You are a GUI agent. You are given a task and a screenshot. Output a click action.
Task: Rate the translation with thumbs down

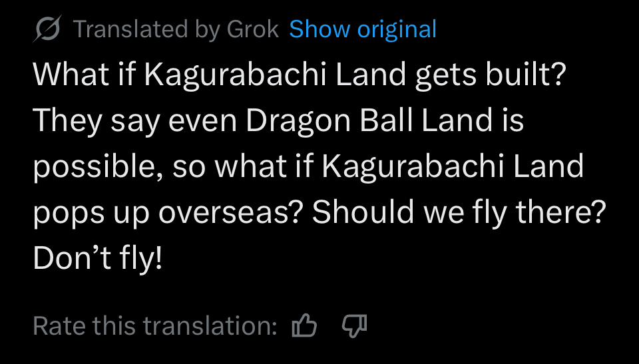point(354,326)
